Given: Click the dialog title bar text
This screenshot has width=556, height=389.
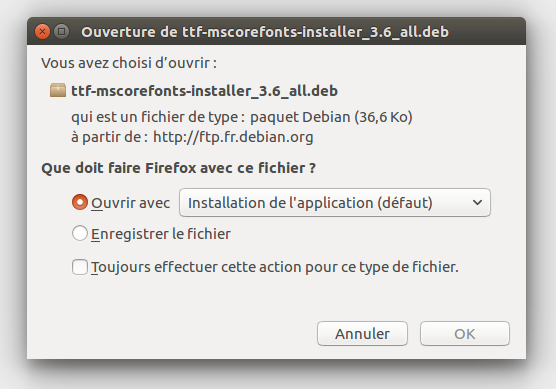Looking at the screenshot, I should (265, 32).
